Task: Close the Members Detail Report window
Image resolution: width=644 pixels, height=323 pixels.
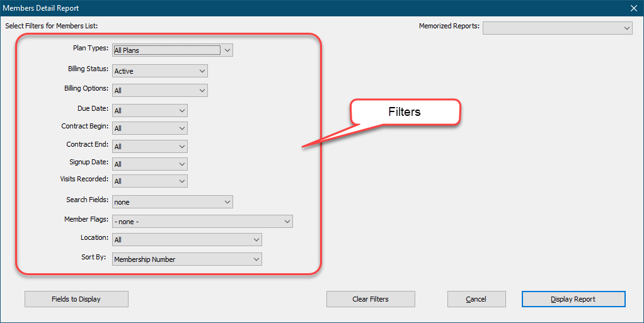Action: pos(633,8)
